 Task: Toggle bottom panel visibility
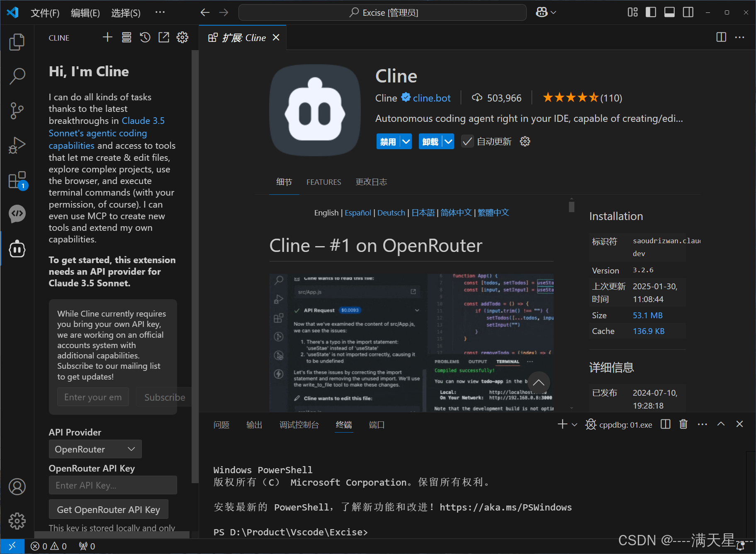click(669, 12)
